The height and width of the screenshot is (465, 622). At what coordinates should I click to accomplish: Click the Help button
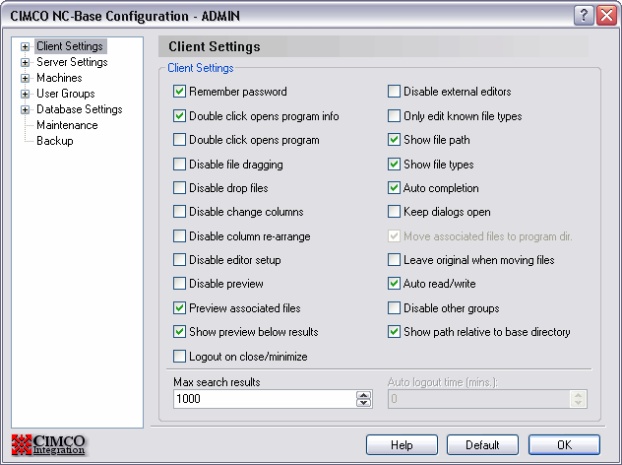coord(402,445)
